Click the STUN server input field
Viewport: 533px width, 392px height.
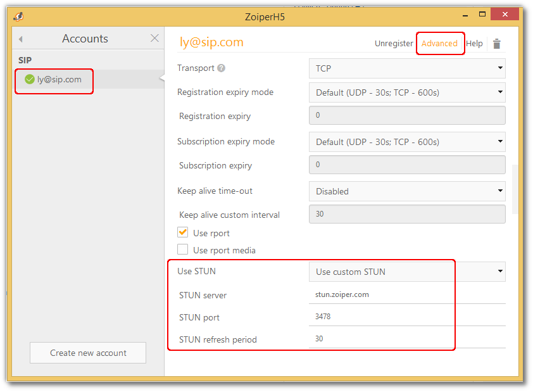coord(406,294)
